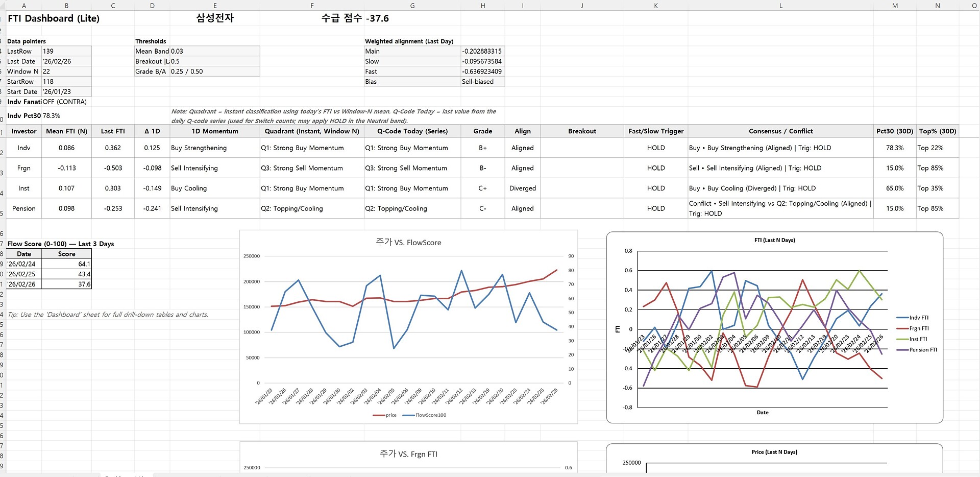Image resolution: width=980 pixels, height=477 pixels.
Task: Click the Flow Score value 64.1
Action: coord(66,264)
